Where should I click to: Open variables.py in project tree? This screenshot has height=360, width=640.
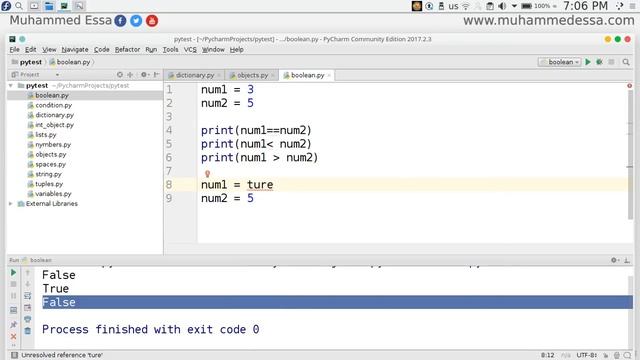pyautogui.click(x=53, y=194)
